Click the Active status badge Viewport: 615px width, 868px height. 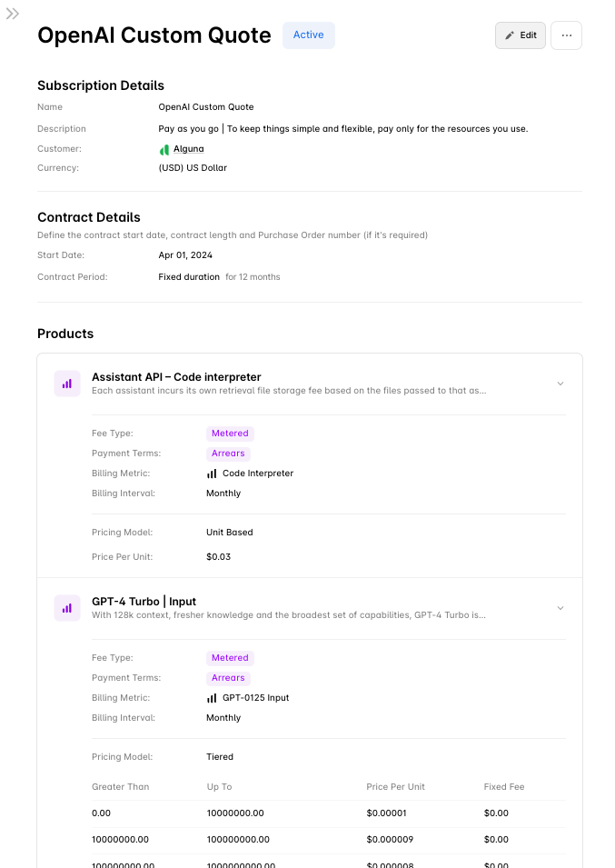(308, 35)
